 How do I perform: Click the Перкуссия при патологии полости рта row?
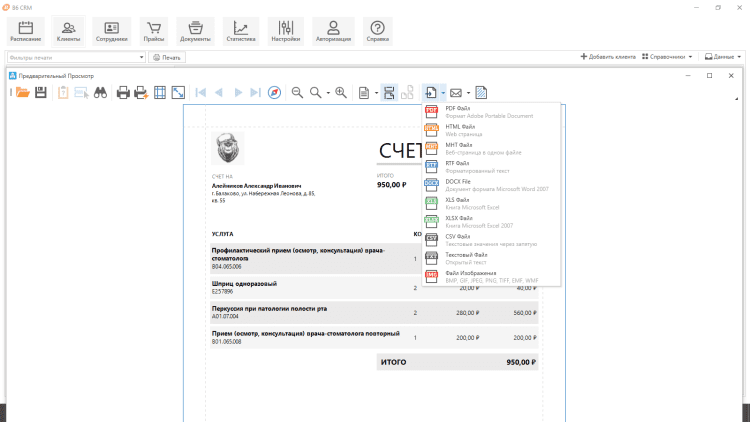click(x=374, y=312)
